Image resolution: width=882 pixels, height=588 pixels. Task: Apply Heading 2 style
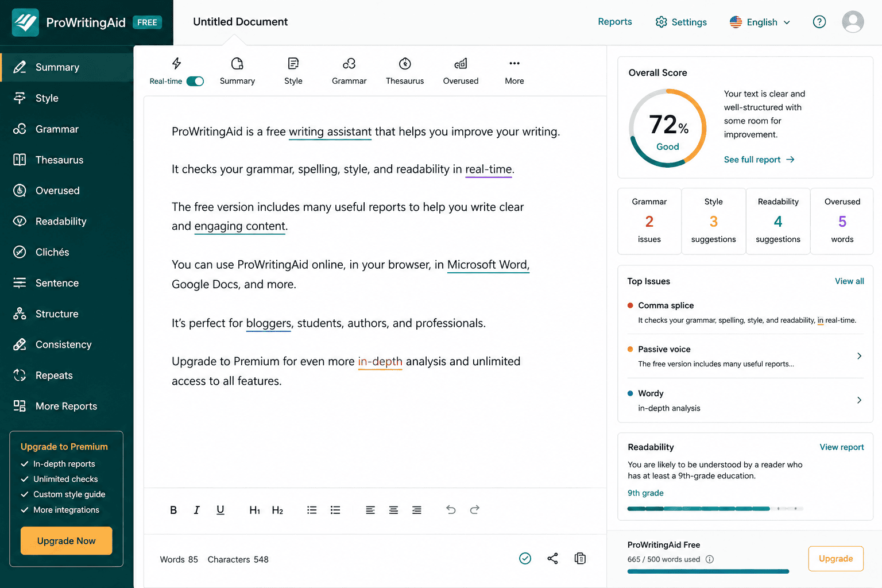[x=278, y=510]
